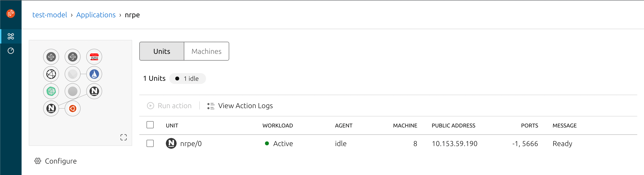Open the Applications breadcrumb link
This screenshot has height=175, width=644.
(x=96, y=15)
